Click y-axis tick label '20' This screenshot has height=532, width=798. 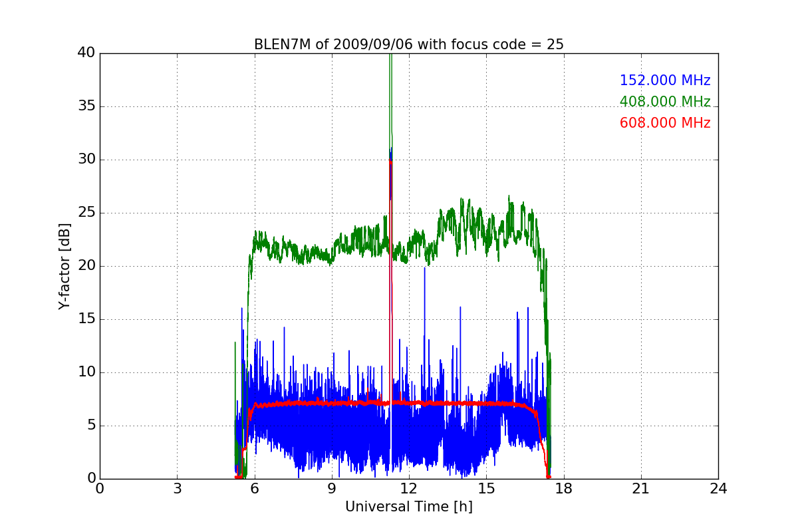coord(86,266)
